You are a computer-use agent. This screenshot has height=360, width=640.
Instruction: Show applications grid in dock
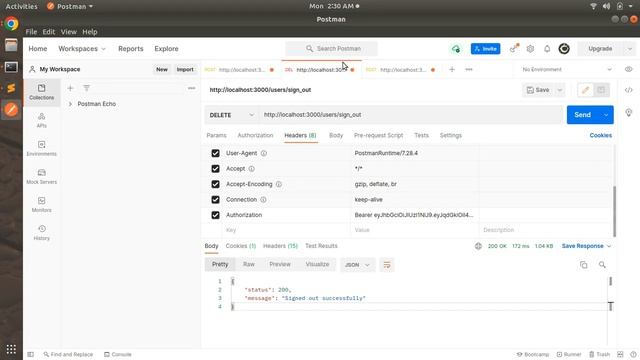[x=11, y=349]
